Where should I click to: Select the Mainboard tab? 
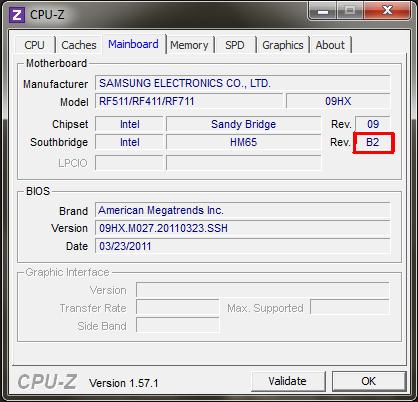tap(133, 44)
